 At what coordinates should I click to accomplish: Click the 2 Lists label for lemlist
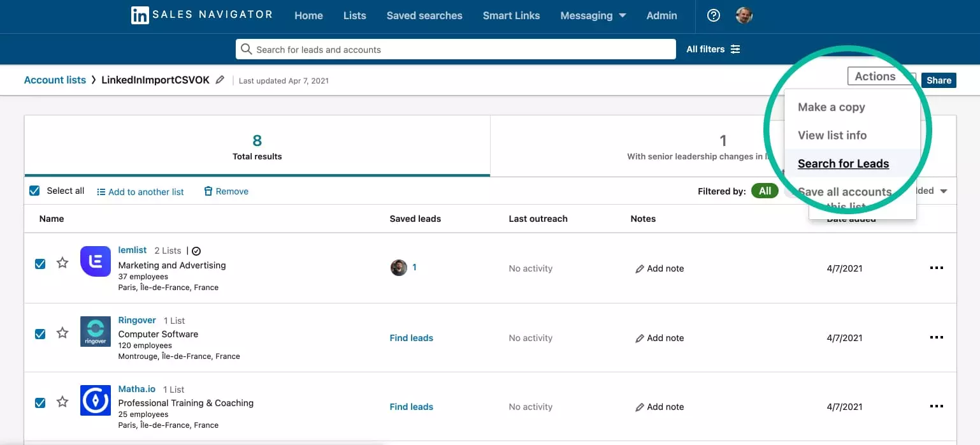coord(168,251)
